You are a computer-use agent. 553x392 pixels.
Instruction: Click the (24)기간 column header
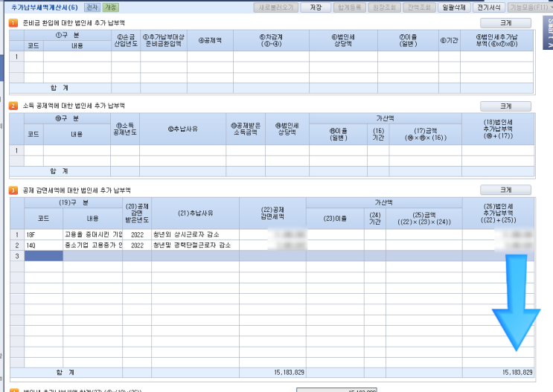point(375,219)
